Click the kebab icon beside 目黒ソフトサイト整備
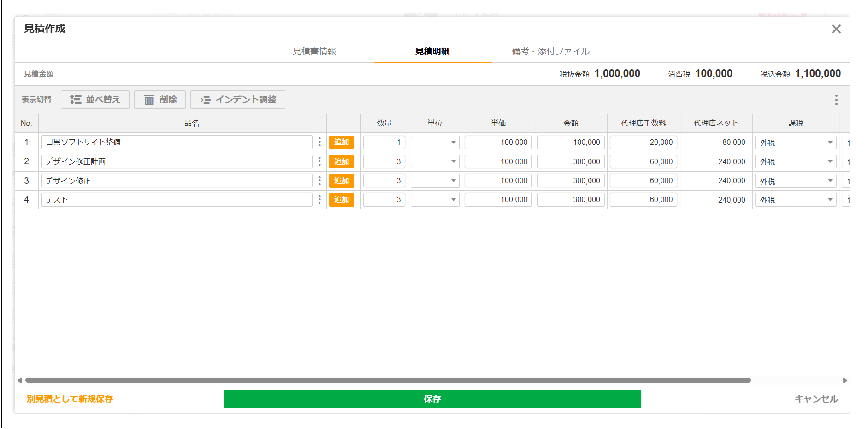Screen dimensions: 868x429 (320, 142)
